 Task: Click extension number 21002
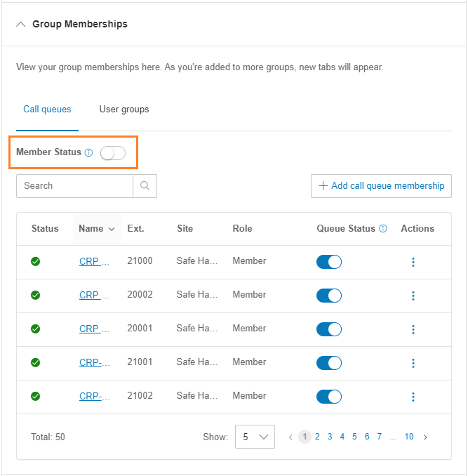140,395
